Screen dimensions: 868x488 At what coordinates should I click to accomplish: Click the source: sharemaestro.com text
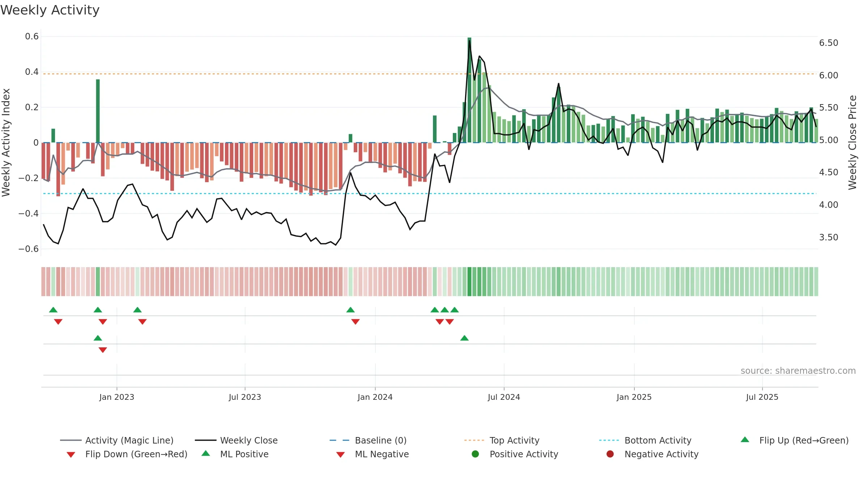click(x=798, y=371)
